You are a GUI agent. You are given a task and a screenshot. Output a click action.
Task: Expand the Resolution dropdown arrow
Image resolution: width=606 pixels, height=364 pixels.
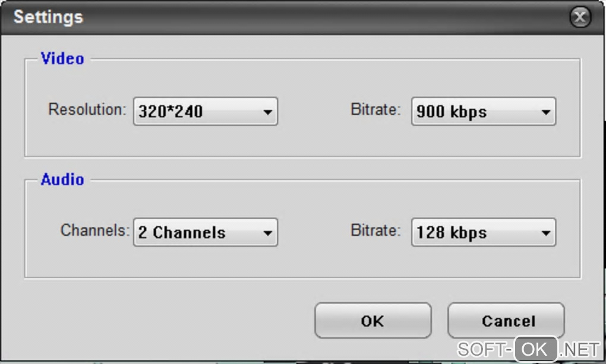click(267, 112)
